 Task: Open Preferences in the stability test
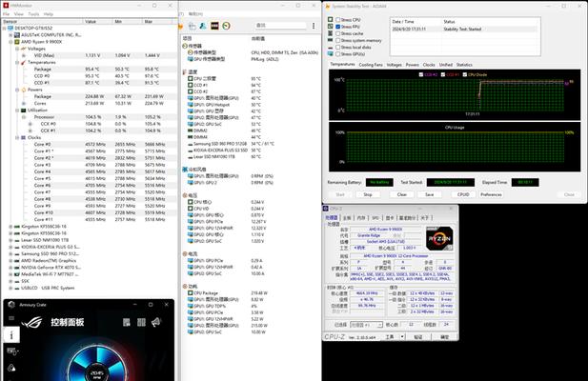click(491, 194)
